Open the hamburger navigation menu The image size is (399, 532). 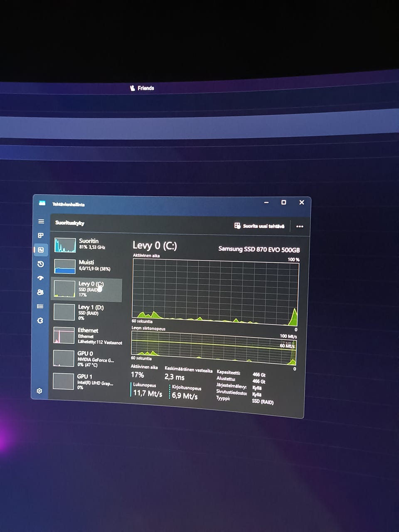[41, 222]
